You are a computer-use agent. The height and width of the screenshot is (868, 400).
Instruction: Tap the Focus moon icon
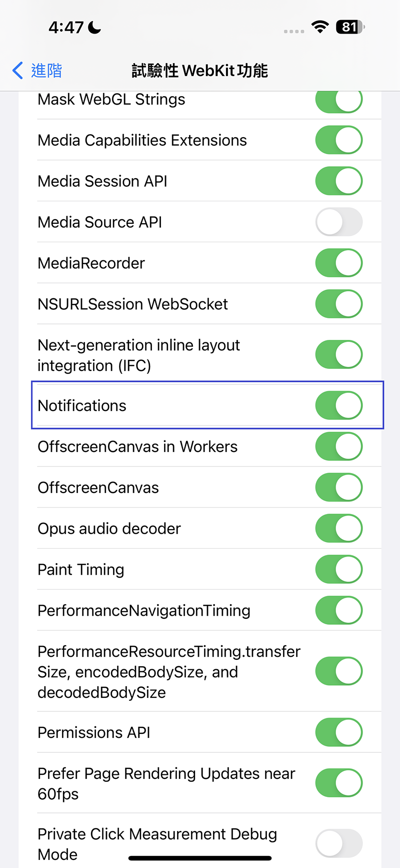[x=94, y=28]
